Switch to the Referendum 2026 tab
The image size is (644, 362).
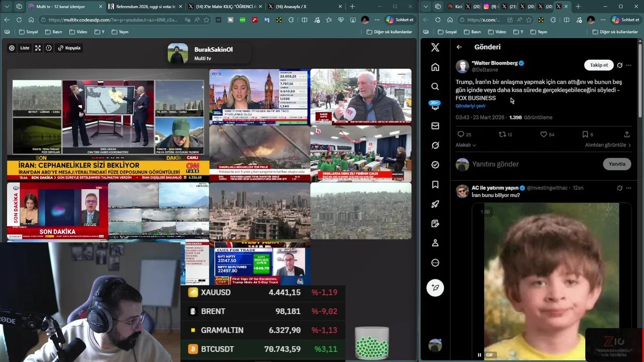[x=144, y=7]
